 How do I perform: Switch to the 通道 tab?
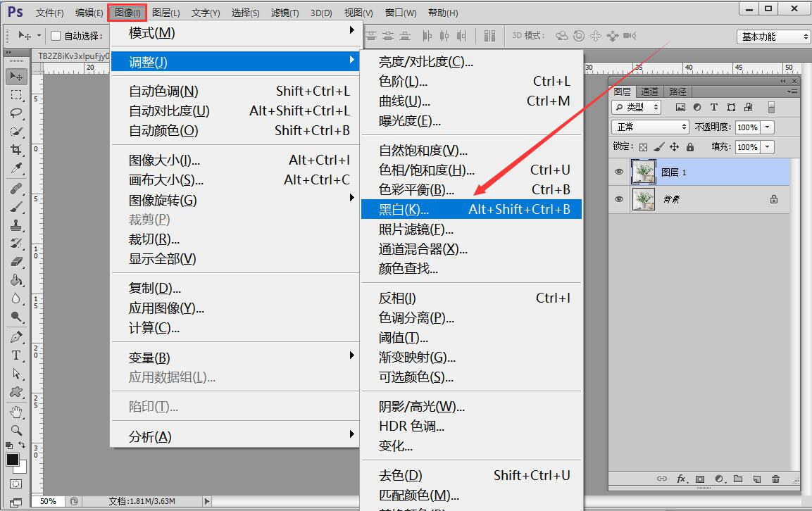[649, 92]
